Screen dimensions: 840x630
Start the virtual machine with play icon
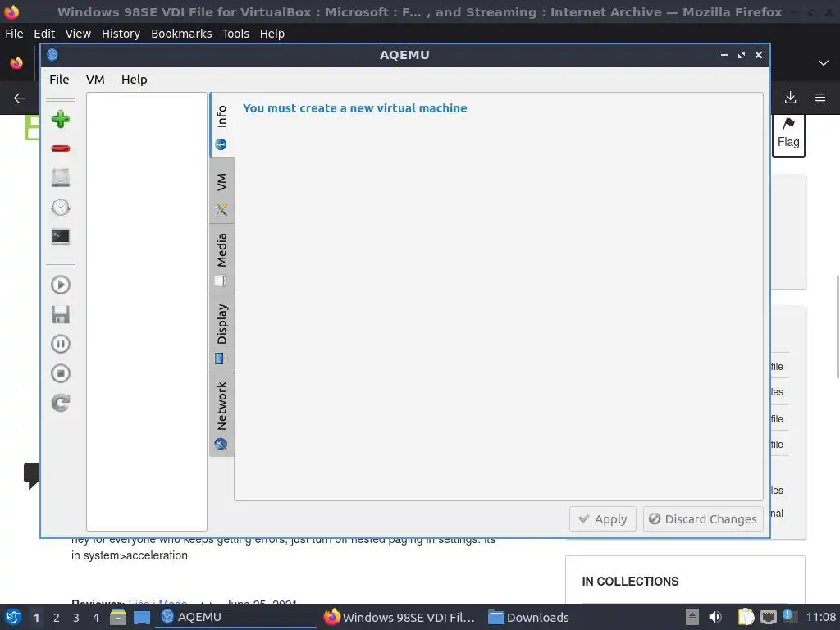[61, 285]
